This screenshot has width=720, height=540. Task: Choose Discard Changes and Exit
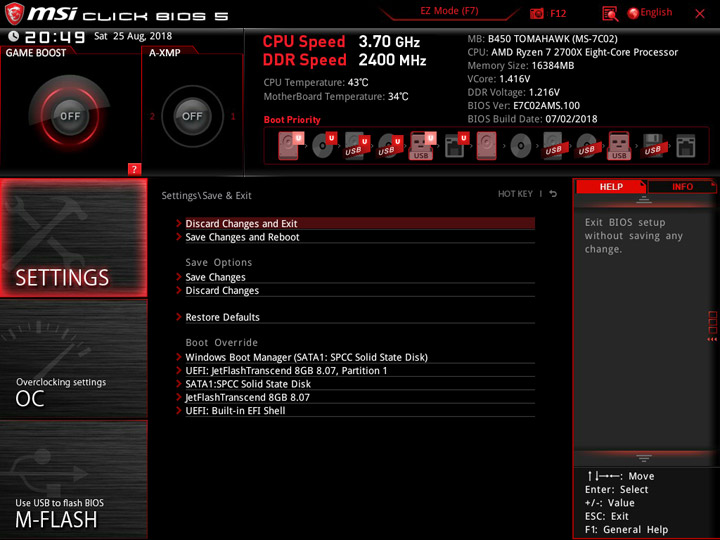point(360,224)
